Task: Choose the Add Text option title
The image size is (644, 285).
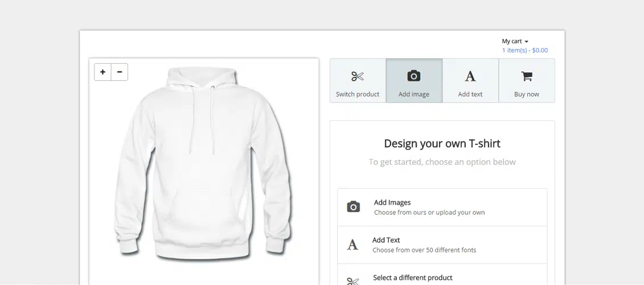Action: pyautogui.click(x=386, y=240)
